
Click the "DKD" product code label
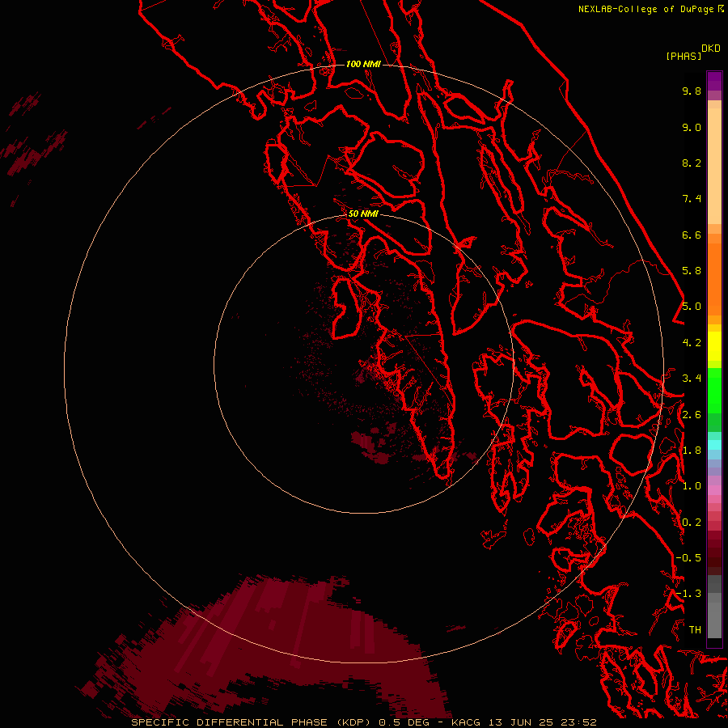(710, 49)
